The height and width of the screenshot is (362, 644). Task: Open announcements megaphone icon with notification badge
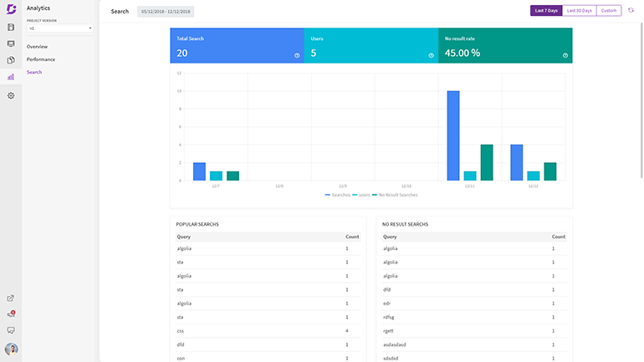(11, 314)
